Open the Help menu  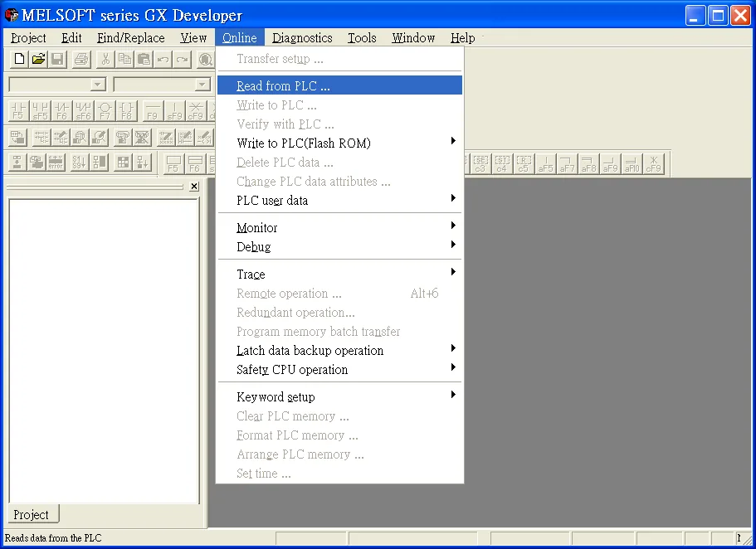click(463, 37)
